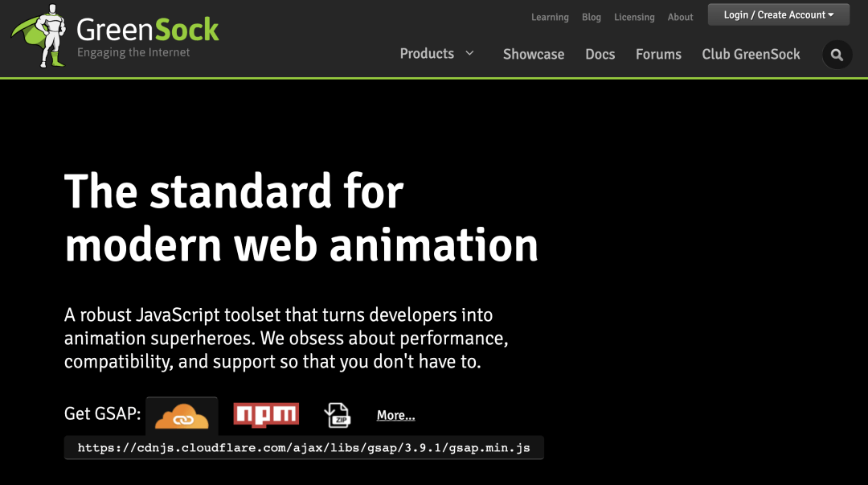Expand the Products menu chevron

(x=470, y=53)
